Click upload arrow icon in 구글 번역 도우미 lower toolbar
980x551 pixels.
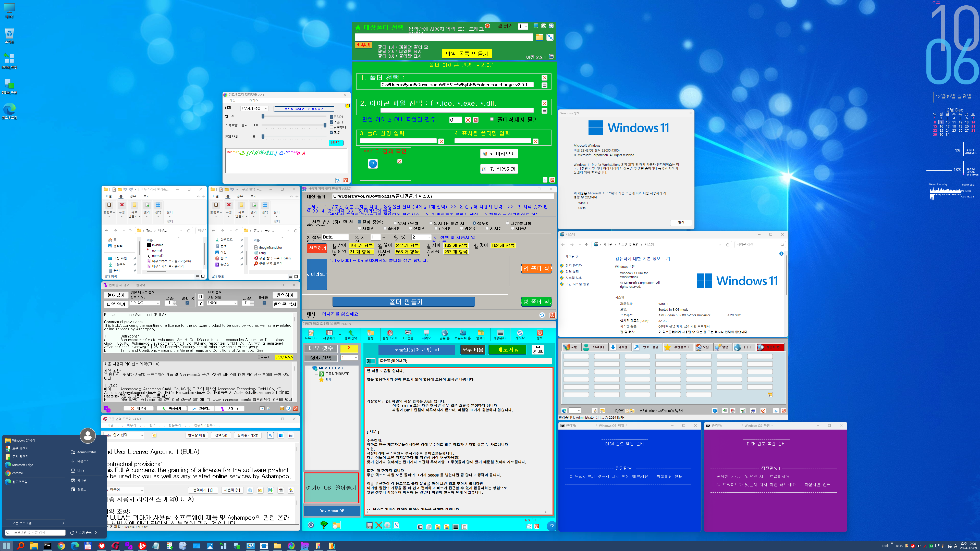coord(291,490)
